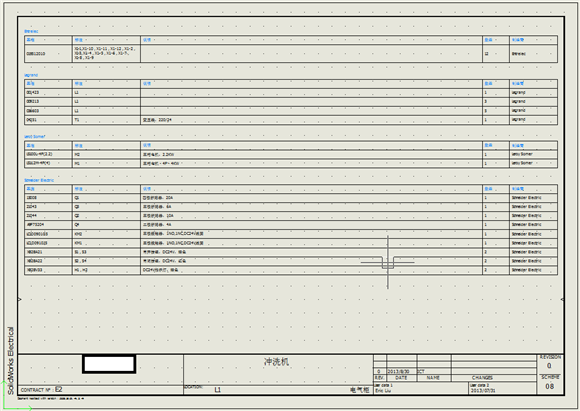The image size is (580, 411).
Task: Select the 冲洗机 project title text
Action: [276, 361]
